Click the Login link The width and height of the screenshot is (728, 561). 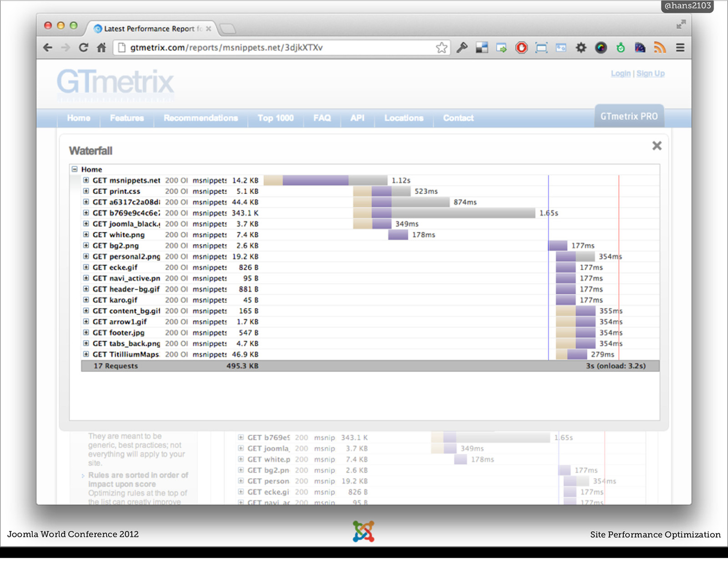[x=621, y=73]
